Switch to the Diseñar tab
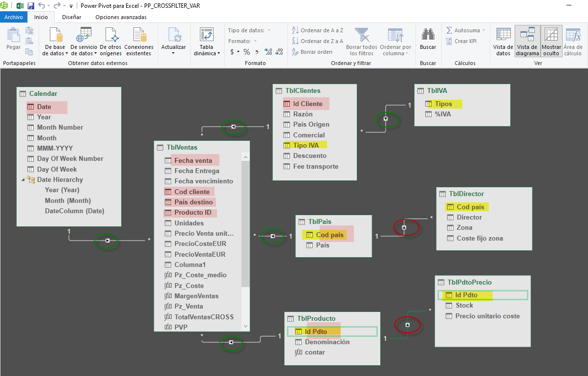The image size is (588, 376). pos(71,16)
